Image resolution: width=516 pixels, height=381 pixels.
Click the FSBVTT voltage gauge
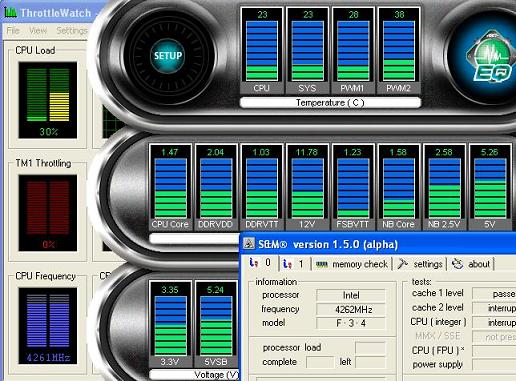coord(353,187)
